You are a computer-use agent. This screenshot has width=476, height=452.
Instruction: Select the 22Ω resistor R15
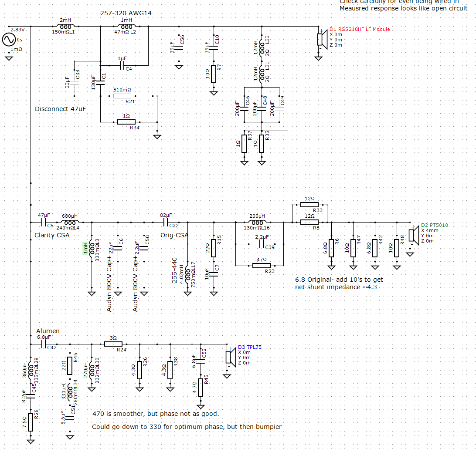(x=214, y=248)
